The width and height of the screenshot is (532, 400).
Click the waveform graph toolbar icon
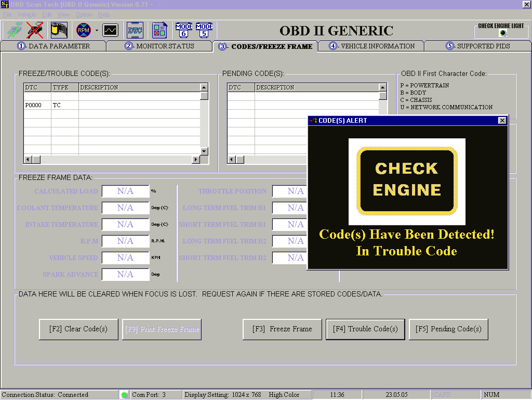tap(110, 30)
